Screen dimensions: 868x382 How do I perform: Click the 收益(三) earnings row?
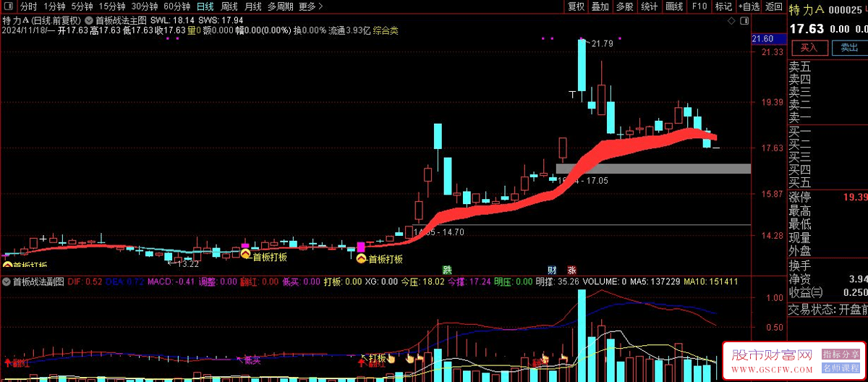(828, 292)
